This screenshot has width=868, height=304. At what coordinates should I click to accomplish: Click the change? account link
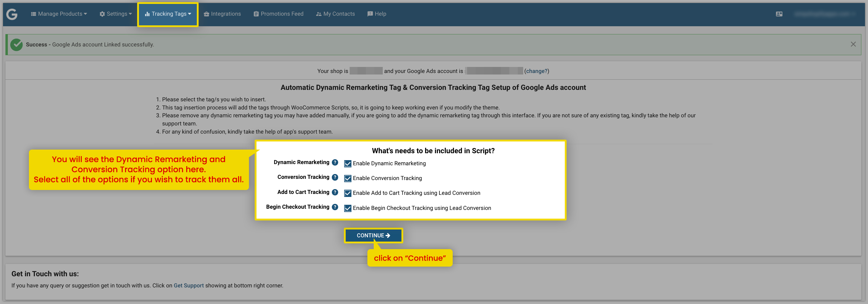point(536,71)
